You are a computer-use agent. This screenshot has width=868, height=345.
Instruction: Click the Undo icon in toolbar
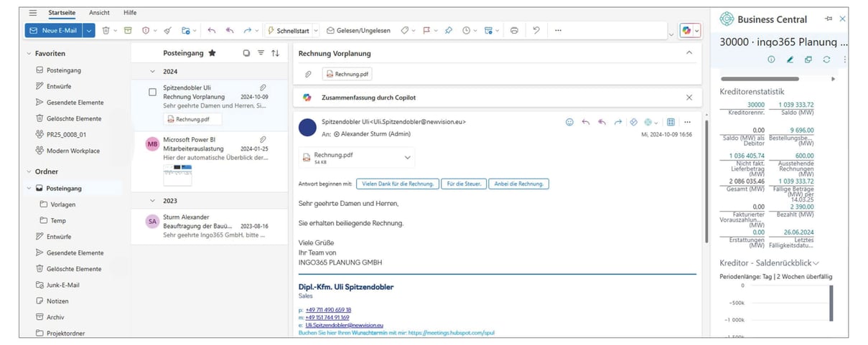[x=536, y=30]
